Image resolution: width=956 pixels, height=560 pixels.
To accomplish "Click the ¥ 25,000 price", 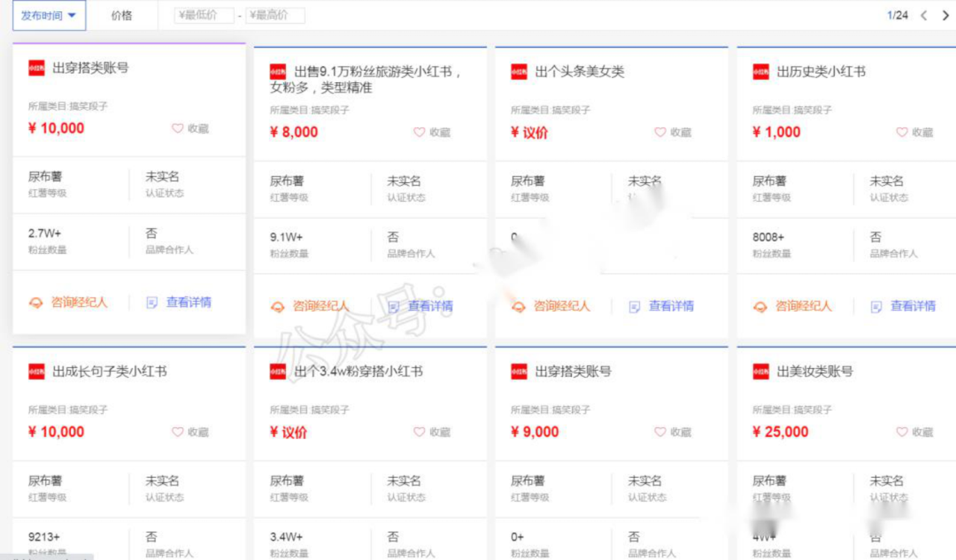I will pyautogui.click(x=780, y=432).
